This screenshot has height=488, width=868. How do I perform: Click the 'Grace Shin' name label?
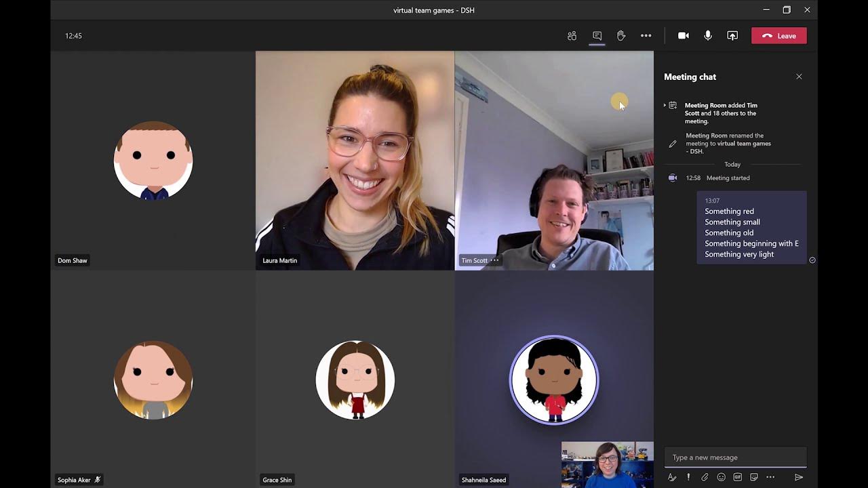tap(277, 480)
